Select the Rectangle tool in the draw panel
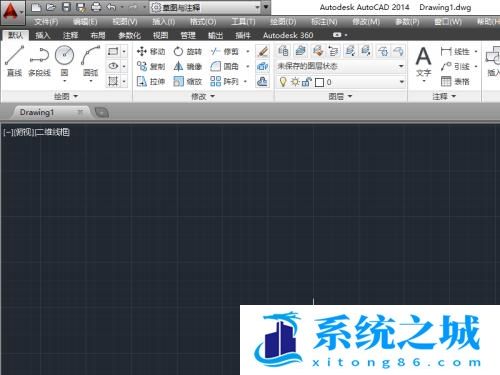Viewport: 500px width, 375px height. pyautogui.click(x=113, y=51)
